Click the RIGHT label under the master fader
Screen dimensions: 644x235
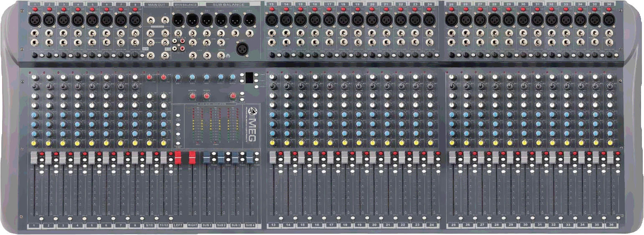point(192,225)
